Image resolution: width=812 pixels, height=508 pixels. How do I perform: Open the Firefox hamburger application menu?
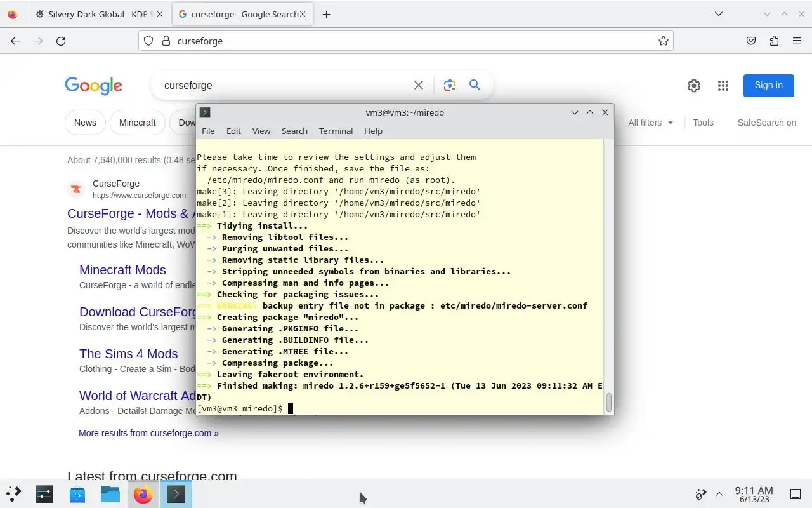click(797, 41)
